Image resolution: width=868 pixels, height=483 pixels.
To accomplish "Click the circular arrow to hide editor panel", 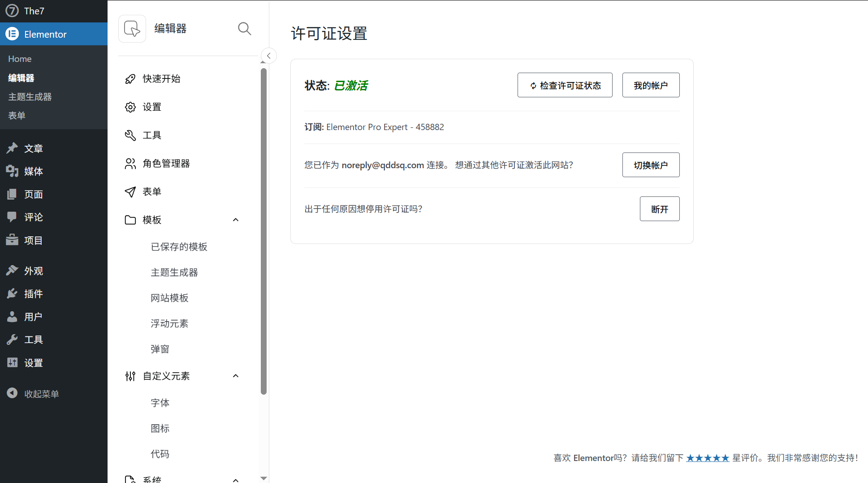I will click(x=268, y=55).
